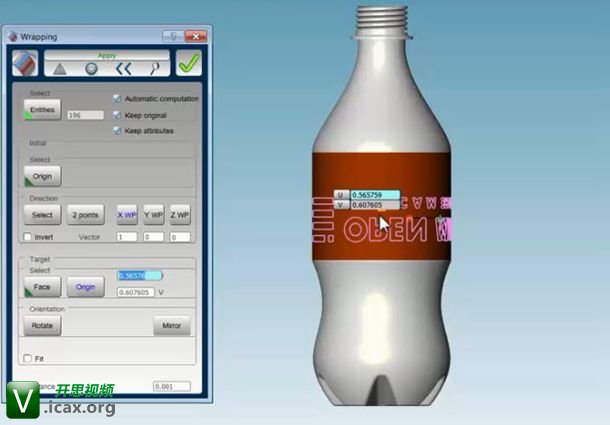Click the magnifier preview icon
610x425 pixels.
pyautogui.click(x=154, y=69)
